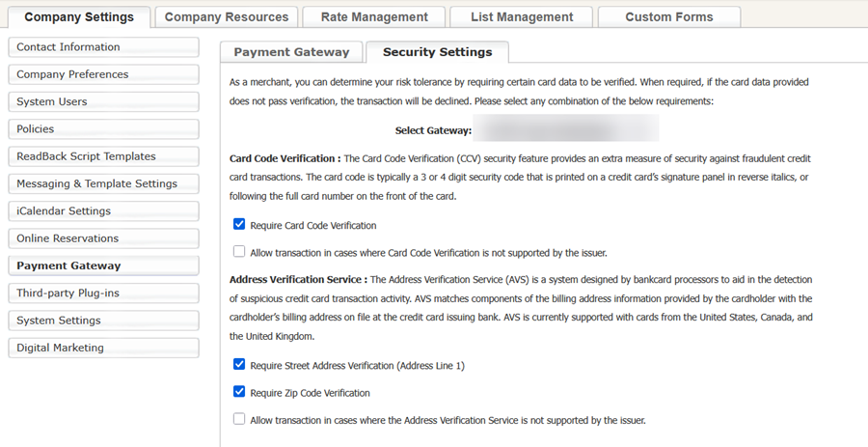Open Contact Information in the sidebar
This screenshot has width=868, height=447.
103,47
